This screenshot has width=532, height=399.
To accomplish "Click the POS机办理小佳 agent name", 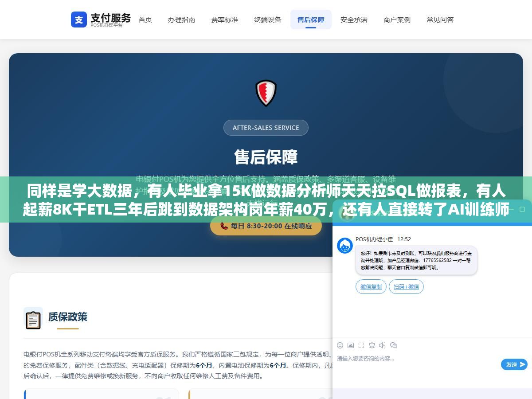I will tap(374, 239).
